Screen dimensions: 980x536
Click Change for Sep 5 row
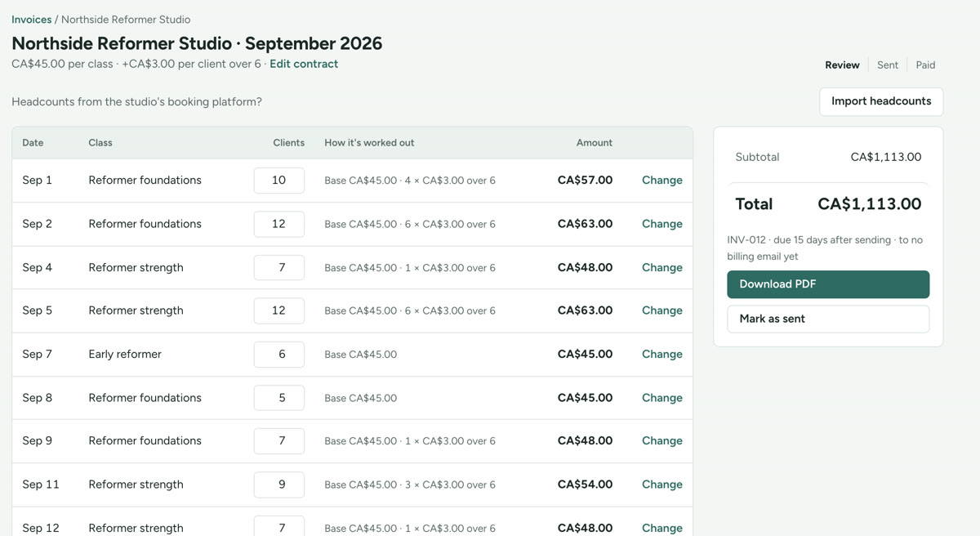click(661, 310)
